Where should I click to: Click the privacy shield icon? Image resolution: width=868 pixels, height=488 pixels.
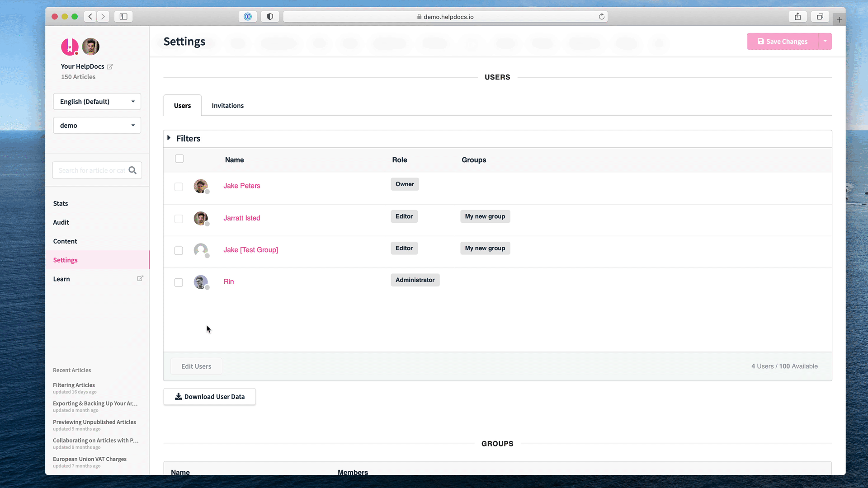(x=270, y=17)
